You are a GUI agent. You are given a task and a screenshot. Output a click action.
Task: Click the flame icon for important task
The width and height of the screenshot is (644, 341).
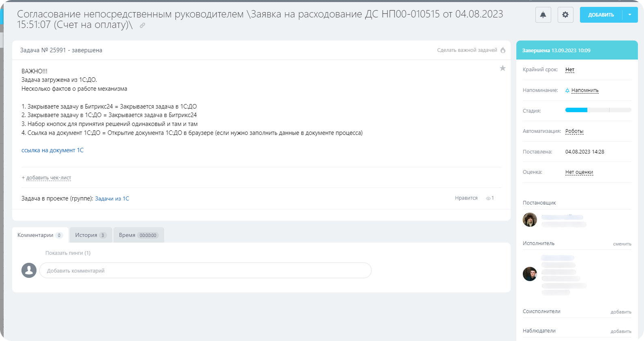point(503,50)
